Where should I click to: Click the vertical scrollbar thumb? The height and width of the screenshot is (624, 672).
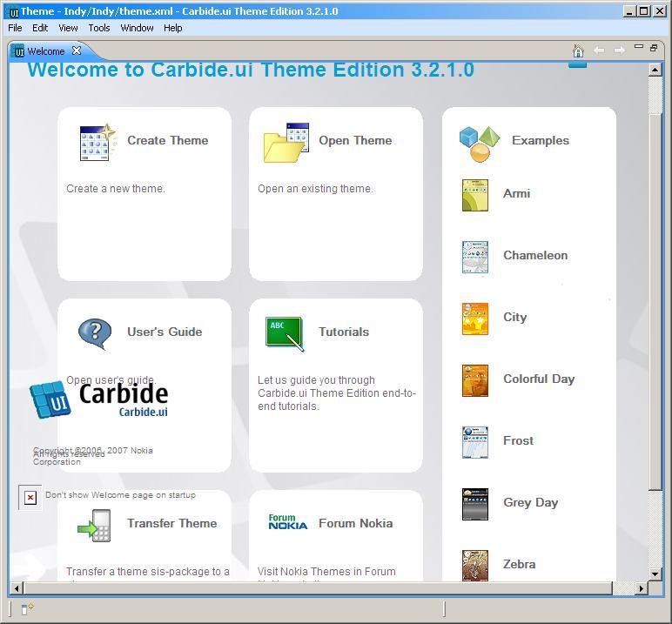655,302
